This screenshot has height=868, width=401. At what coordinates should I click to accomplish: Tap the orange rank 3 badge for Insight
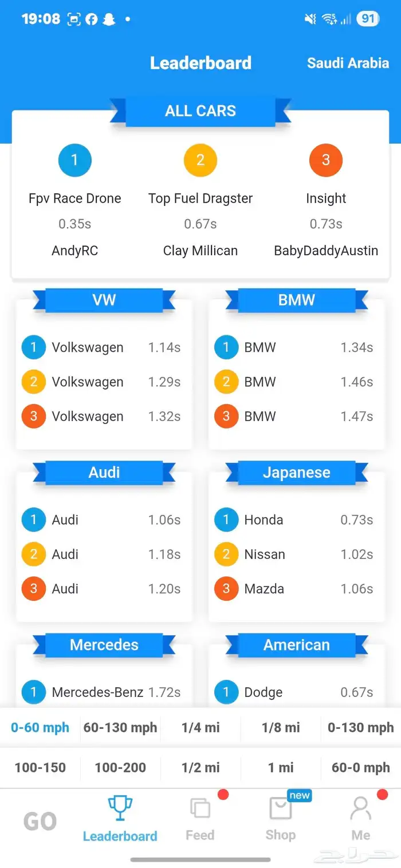[x=325, y=160]
